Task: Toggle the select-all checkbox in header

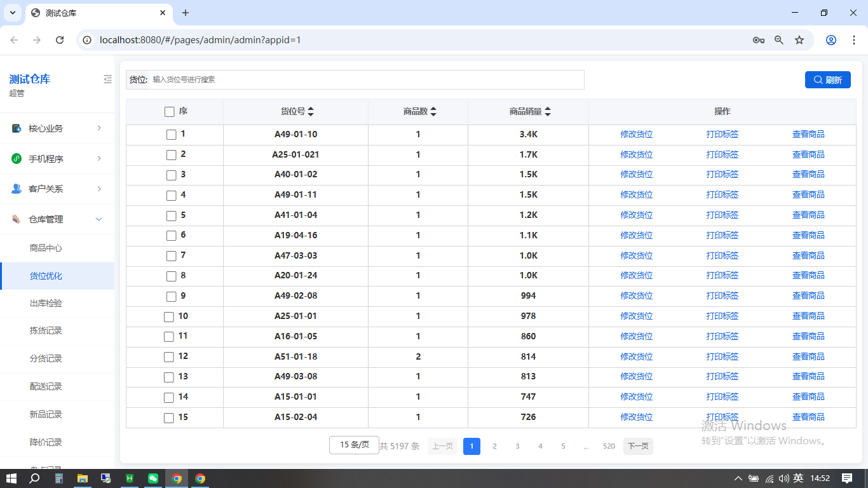Action: 169,112
